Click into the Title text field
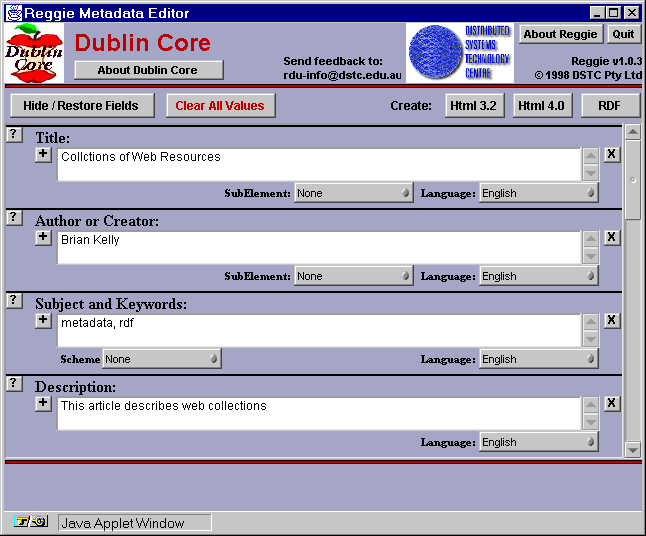 [319, 164]
